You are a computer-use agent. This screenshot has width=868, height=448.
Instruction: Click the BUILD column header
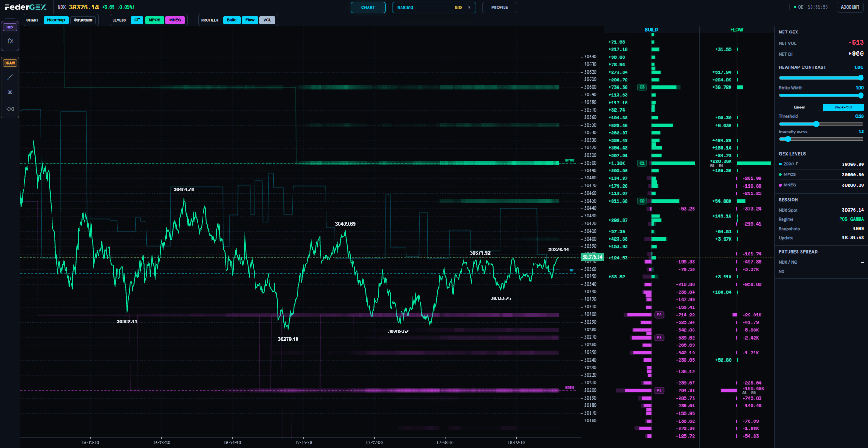(651, 30)
